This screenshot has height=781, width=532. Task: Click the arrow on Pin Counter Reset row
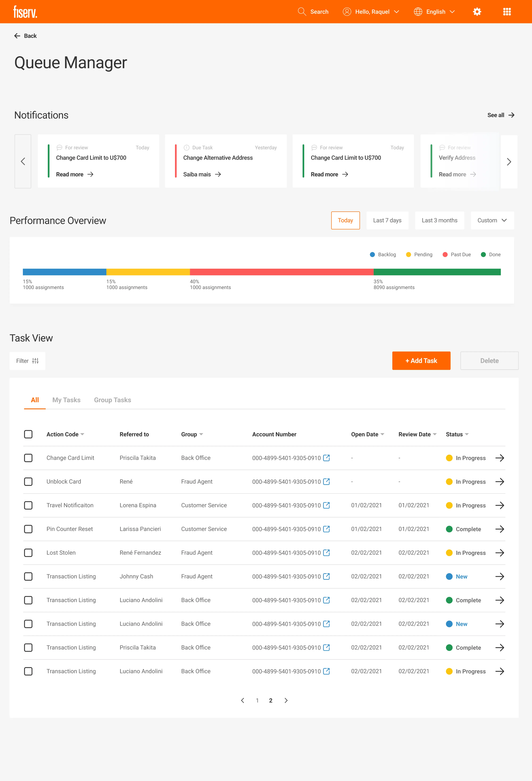click(x=499, y=529)
